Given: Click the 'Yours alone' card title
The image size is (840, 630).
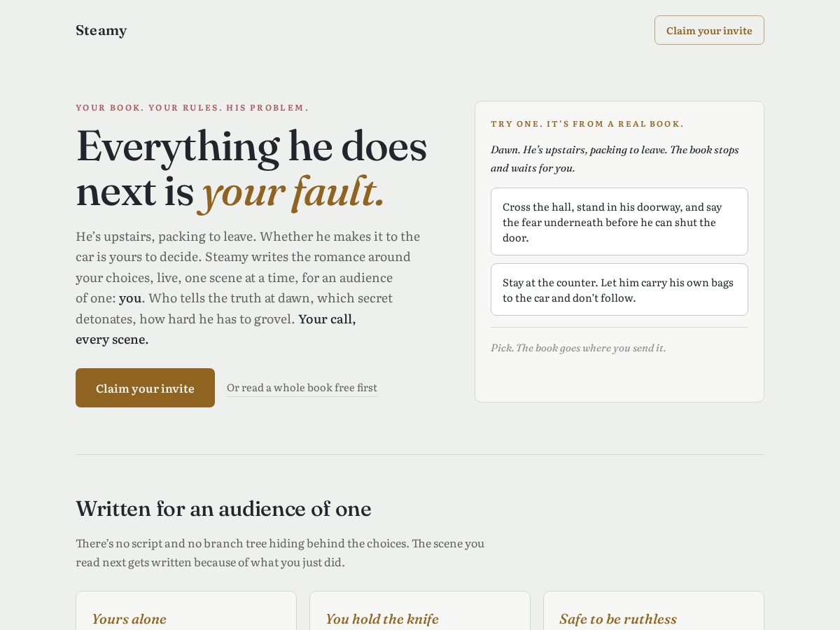Looking at the screenshot, I should pos(129,619).
